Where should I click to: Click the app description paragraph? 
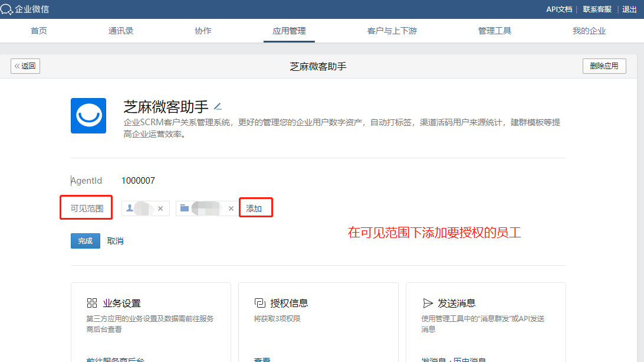tap(341, 128)
